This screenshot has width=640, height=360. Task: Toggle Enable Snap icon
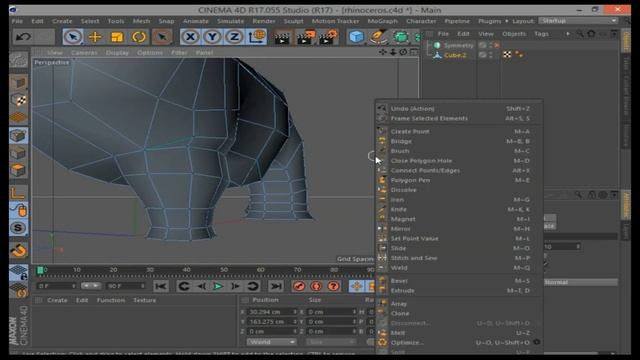tap(18, 250)
